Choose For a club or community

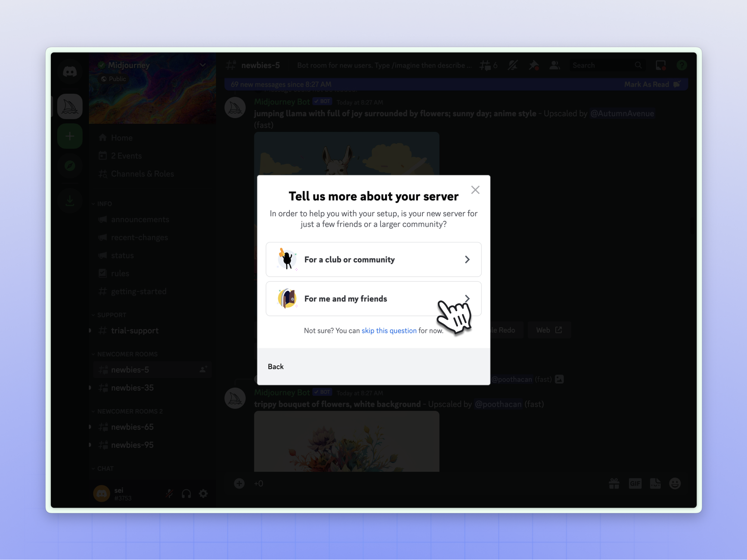coord(373,260)
